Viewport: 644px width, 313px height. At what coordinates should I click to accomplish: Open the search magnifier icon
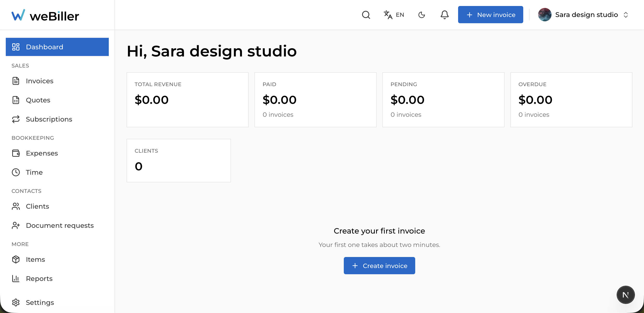[x=366, y=15]
